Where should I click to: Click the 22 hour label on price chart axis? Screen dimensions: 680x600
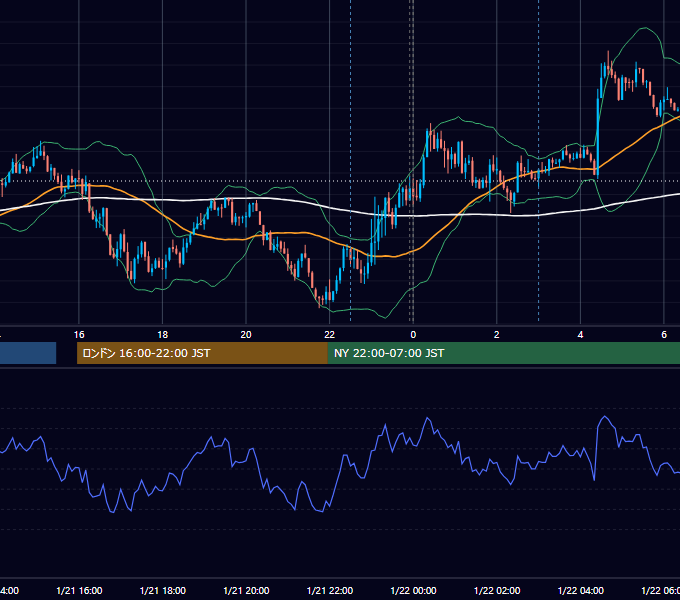[330, 335]
